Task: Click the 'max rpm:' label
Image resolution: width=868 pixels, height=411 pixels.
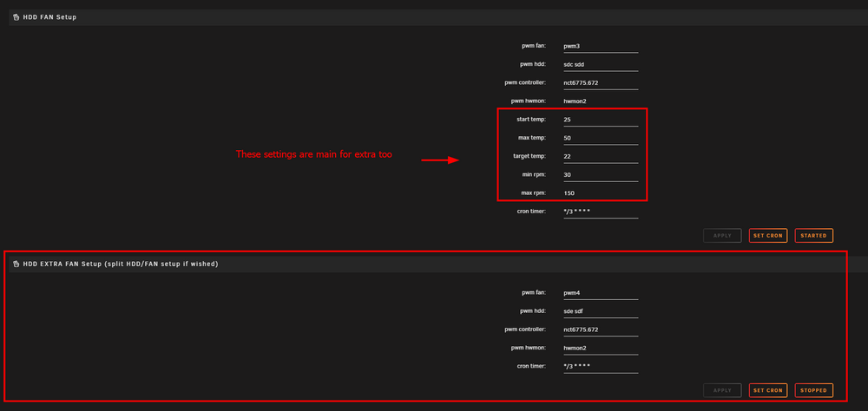Action: pos(533,192)
